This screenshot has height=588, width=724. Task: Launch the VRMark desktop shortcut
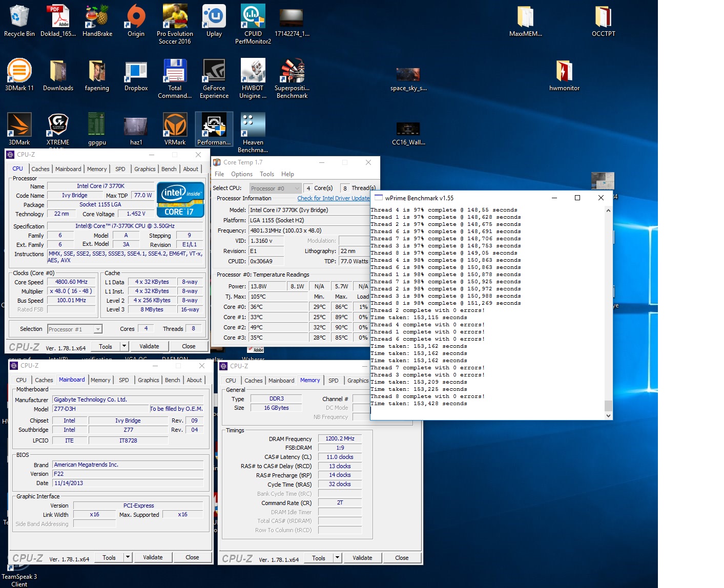175,130
